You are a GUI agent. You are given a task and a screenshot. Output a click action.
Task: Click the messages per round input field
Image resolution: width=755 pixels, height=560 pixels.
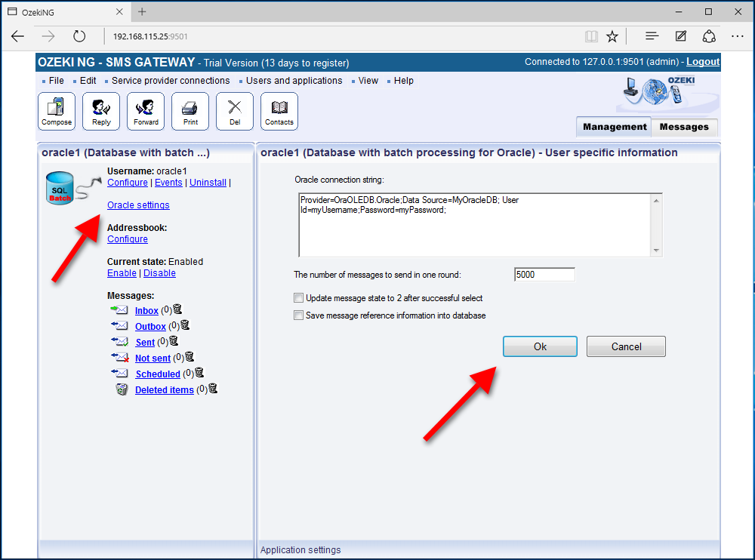(544, 274)
